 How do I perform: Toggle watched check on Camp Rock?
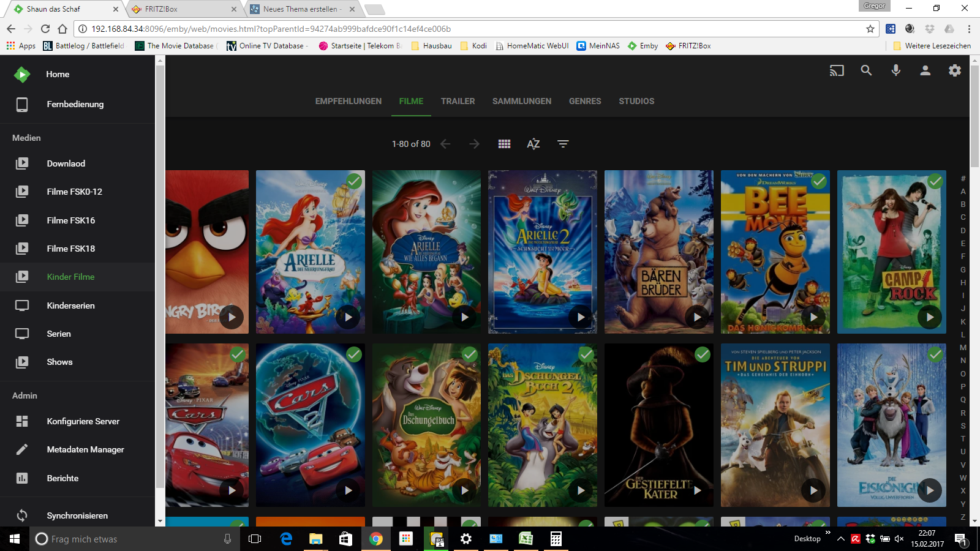click(x=935, y=181)
